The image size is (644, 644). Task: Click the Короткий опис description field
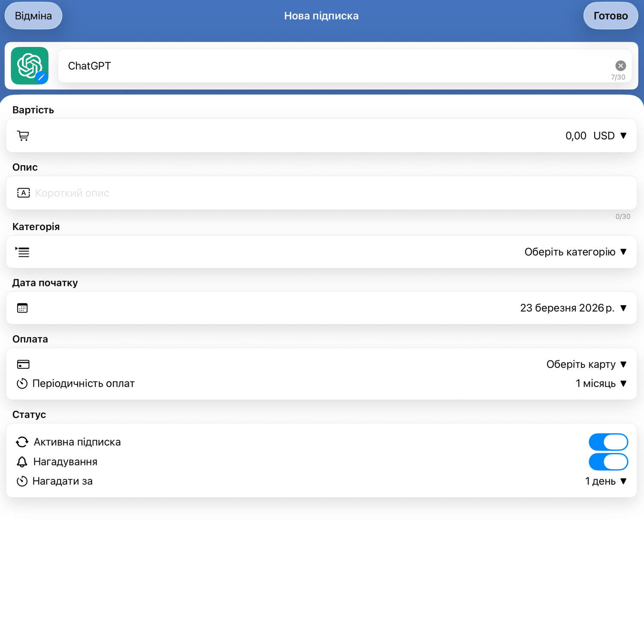pyautogui.click(x=301, y=193)
